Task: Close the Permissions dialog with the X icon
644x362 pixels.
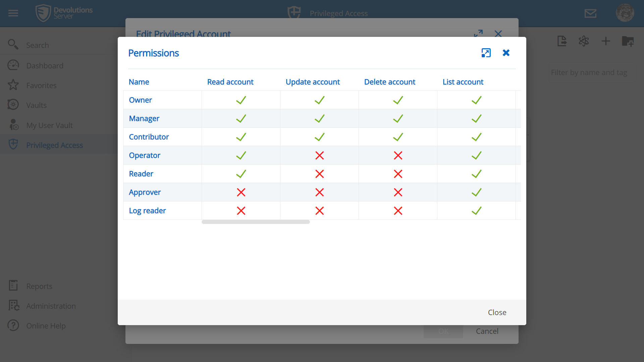Action: [506, 53]
